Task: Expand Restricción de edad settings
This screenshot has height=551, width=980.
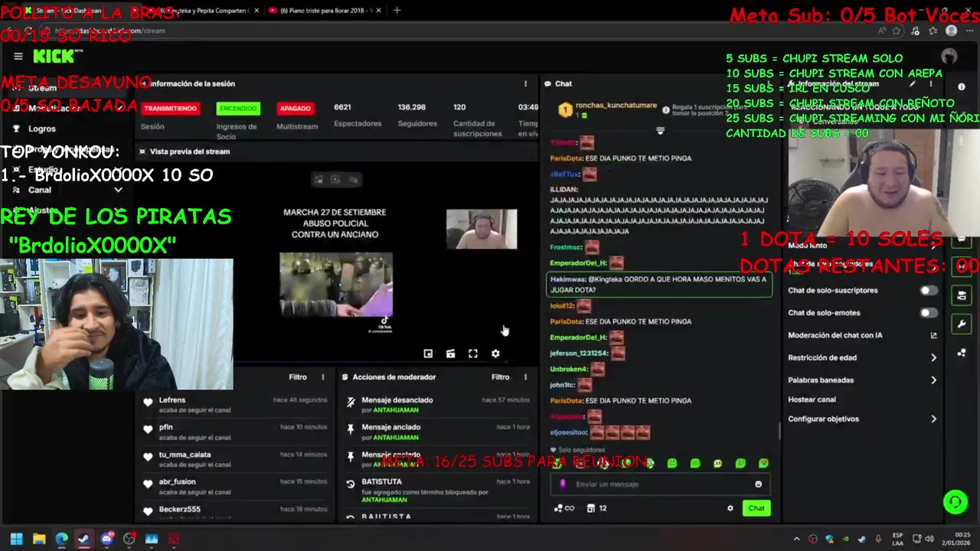Action: (x=862, y=357)
